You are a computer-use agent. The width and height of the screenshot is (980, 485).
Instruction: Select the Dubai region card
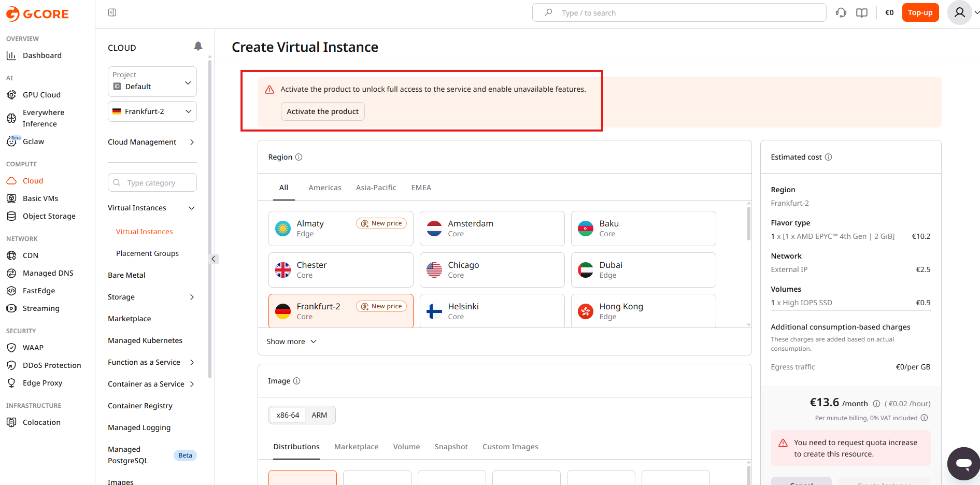point(643,270)
